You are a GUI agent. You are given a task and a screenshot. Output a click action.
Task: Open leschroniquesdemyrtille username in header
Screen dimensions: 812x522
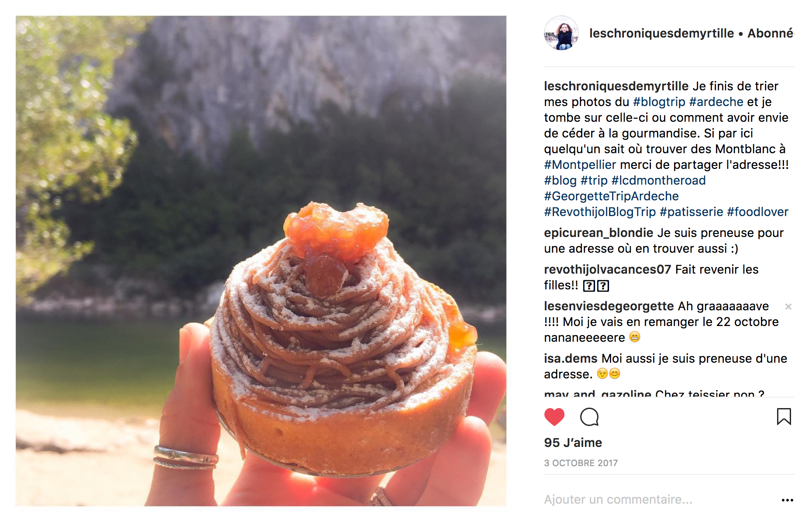click(x=661, y=33)
